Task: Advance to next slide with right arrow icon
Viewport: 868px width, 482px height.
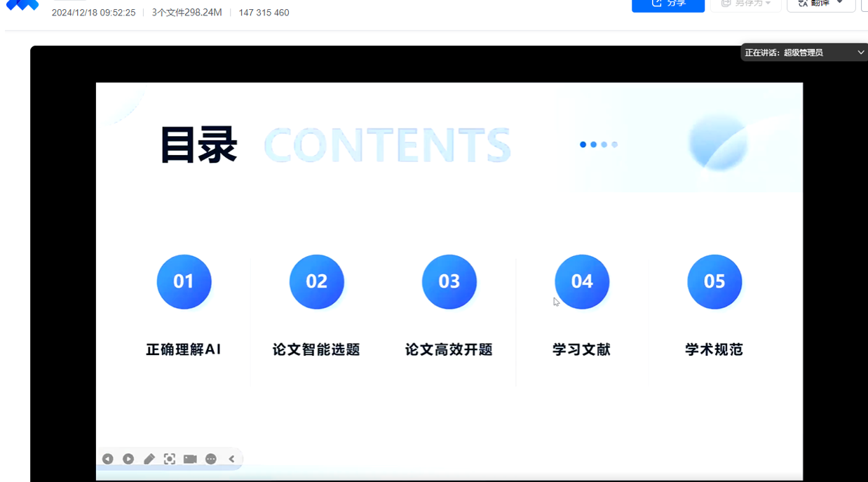Action: pyautogui.click(x=128, y=459)
